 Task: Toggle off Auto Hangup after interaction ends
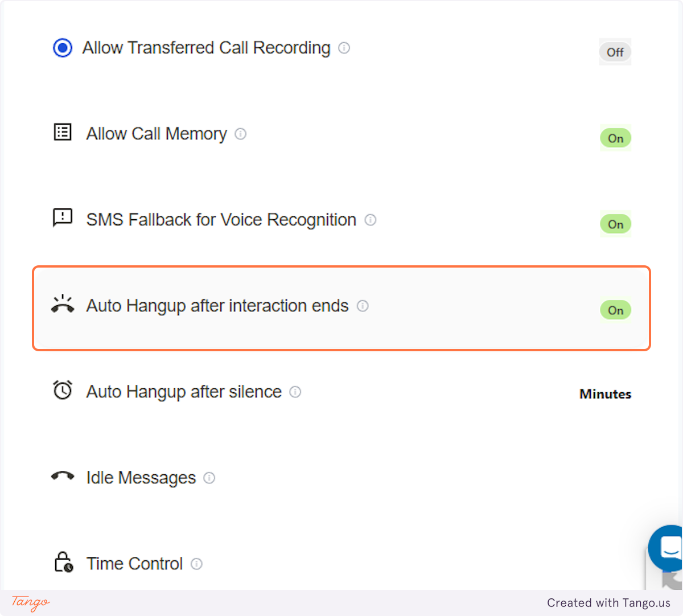(x=615, y=310)
